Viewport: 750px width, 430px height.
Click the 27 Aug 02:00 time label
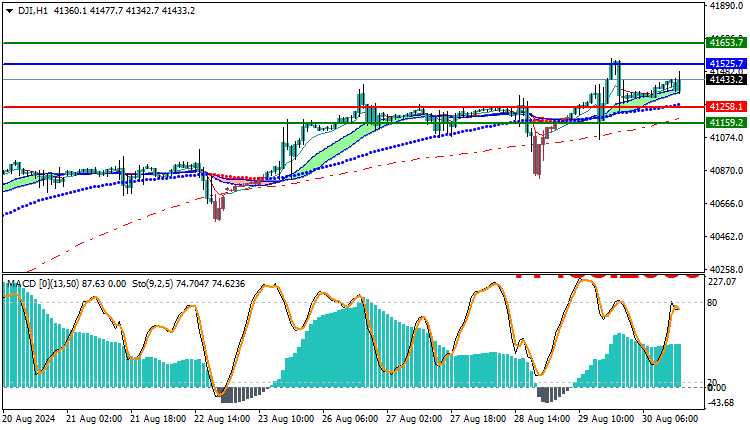click(414, 419)
